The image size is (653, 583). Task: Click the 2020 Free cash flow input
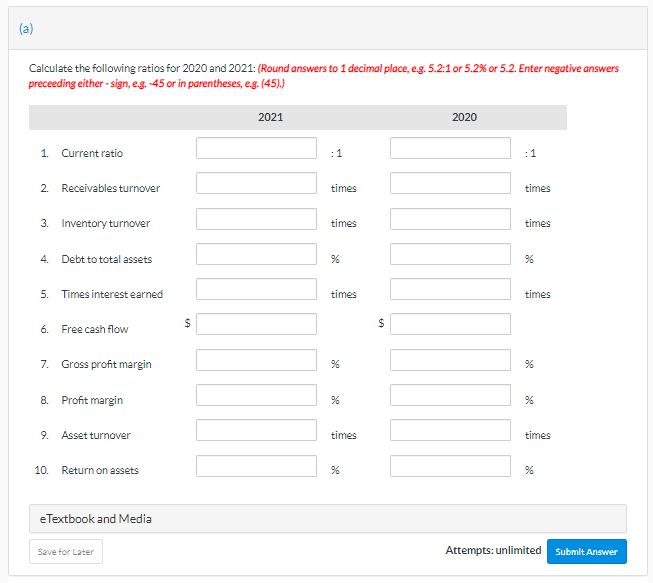pyautogui.click(x=450, y=324)
